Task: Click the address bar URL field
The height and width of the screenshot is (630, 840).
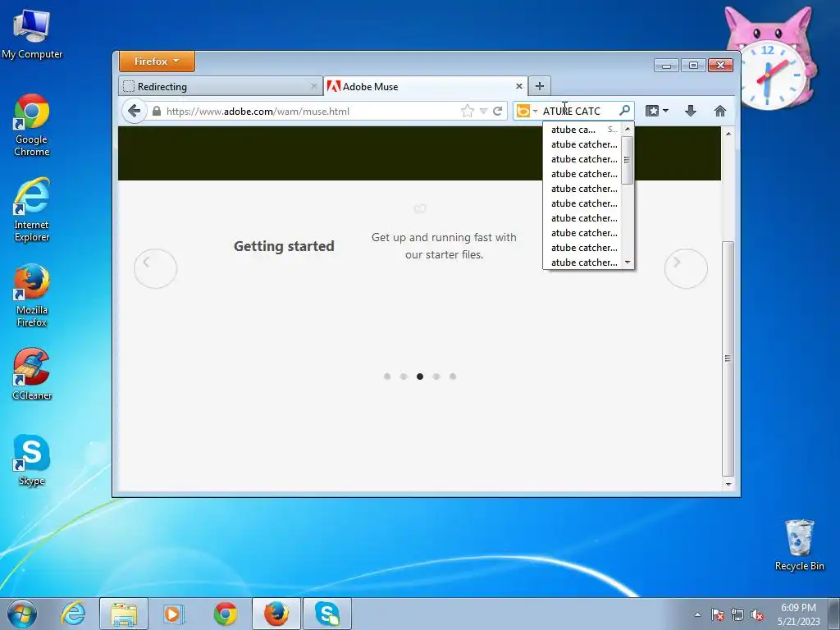Action: tap(311, 111)
